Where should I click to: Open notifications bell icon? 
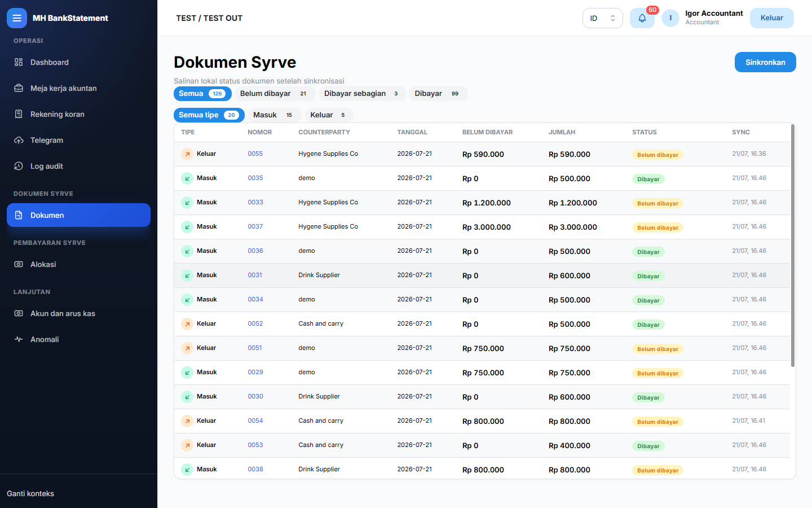[642, 18]
